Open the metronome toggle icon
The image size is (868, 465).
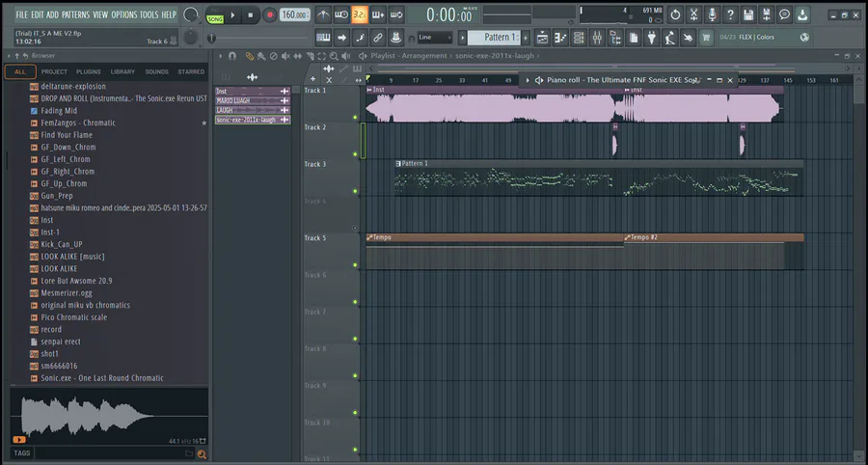323,14
